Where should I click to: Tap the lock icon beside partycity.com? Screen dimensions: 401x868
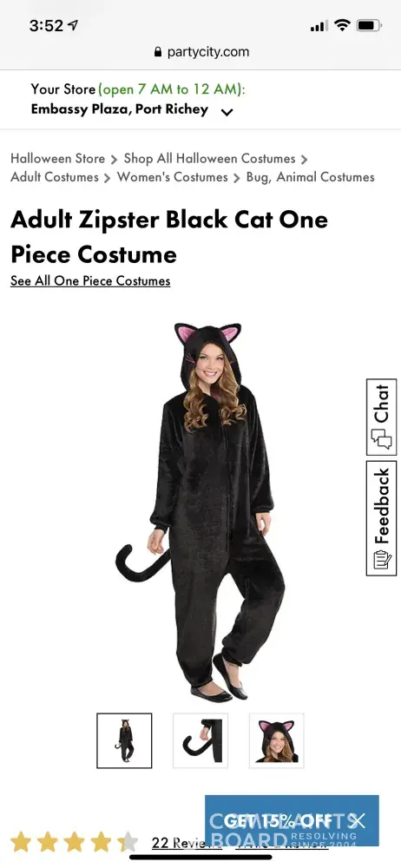point(158,52)
